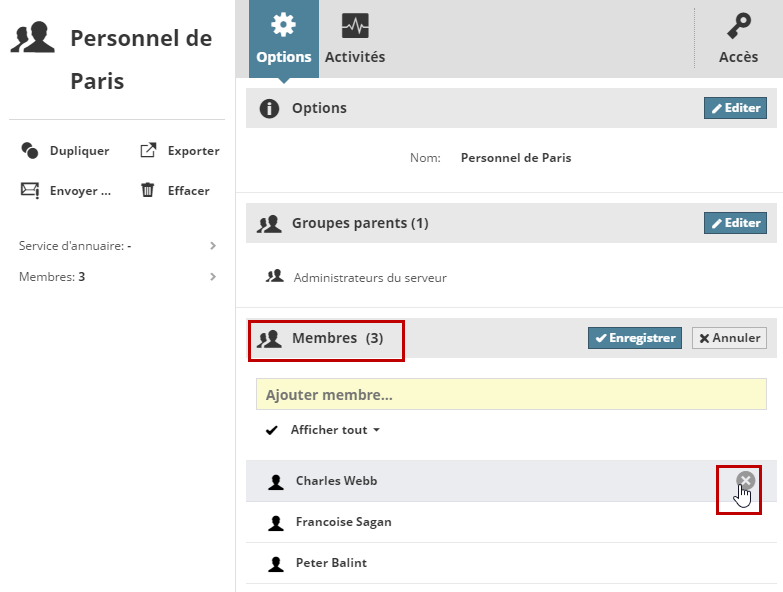Click the Exporter arrow icon
The height and width of the screenshot is (592, 783).
pyautogui.click(x=148, y=151)
